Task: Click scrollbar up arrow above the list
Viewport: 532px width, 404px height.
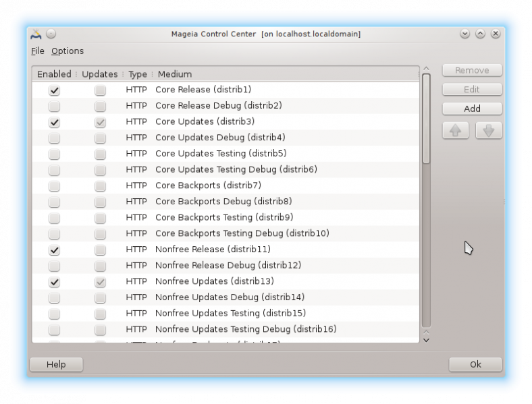Action: [x=427, y=69]
